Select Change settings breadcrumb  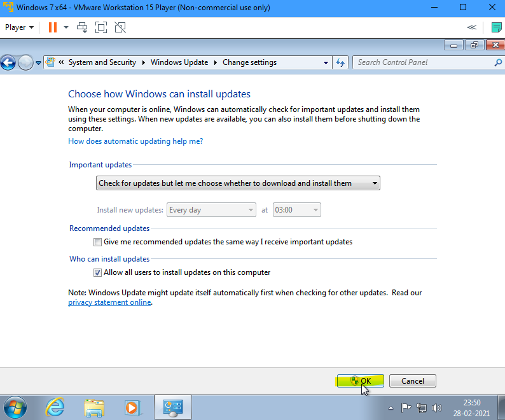[249, 62]
